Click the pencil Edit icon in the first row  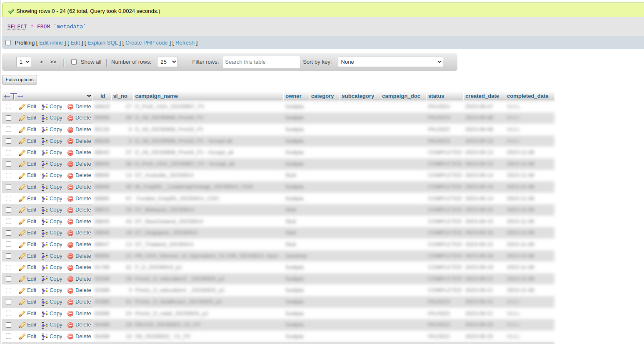(22, 107)
